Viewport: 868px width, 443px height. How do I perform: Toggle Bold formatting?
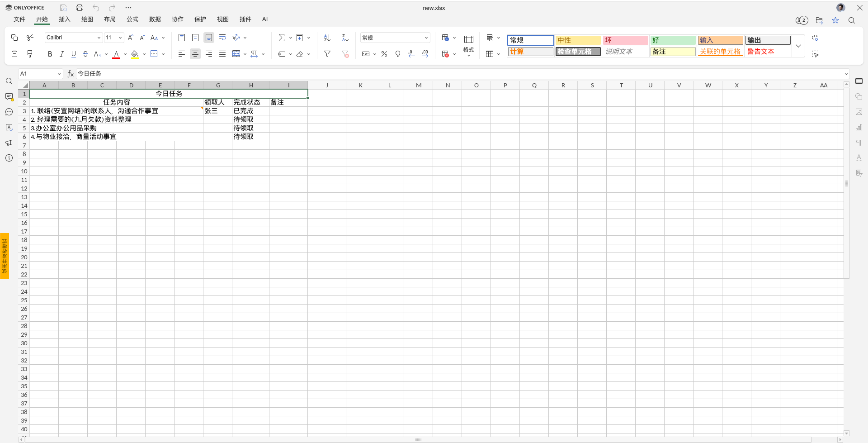point(50,54)
